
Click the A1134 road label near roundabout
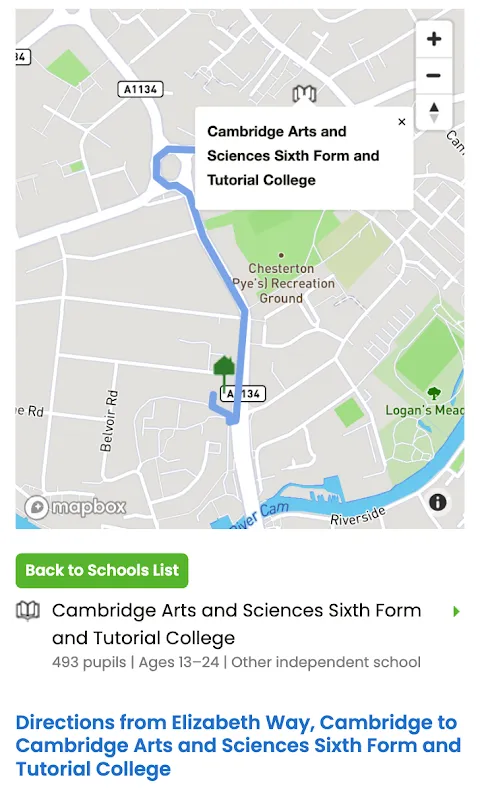pyautogui.click(x=140, y=89)
